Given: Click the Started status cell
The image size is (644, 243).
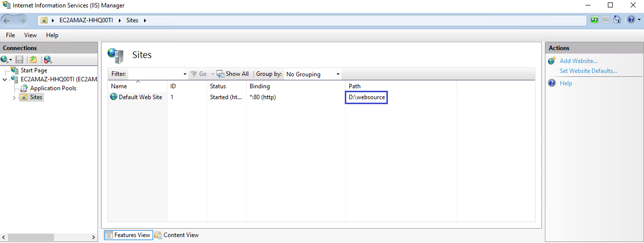Looking at the screenshot, I should 226,97.
